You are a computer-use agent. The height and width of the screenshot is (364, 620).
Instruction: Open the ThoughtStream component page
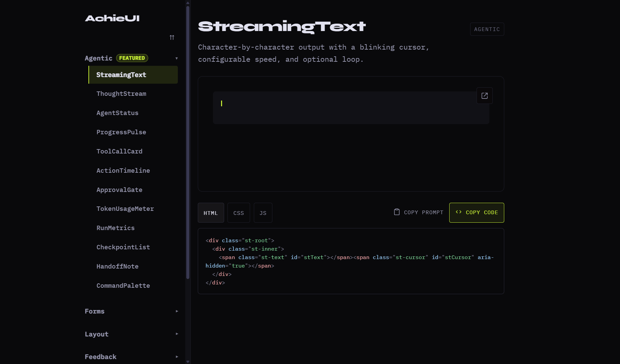coord(121,94)
